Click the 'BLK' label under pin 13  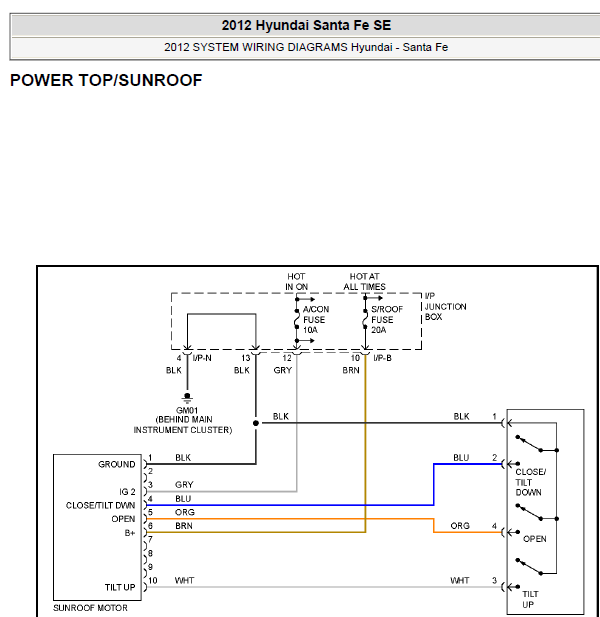click(242, 371)
